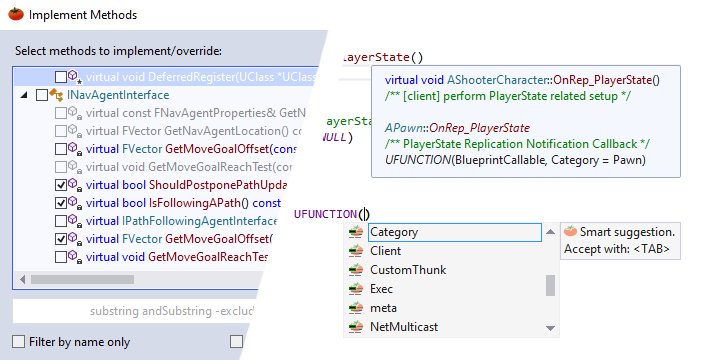Image resolution: width=703 pixels, height=360 pixels.
Task: Click '[client] perform PlayerState related setup' comment
Action: pos(508,96)
